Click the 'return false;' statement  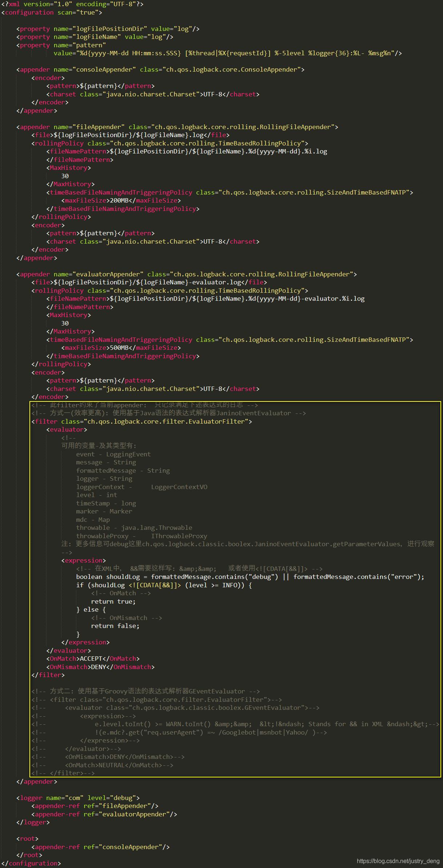pyautogui.click(x=115, y=626)
